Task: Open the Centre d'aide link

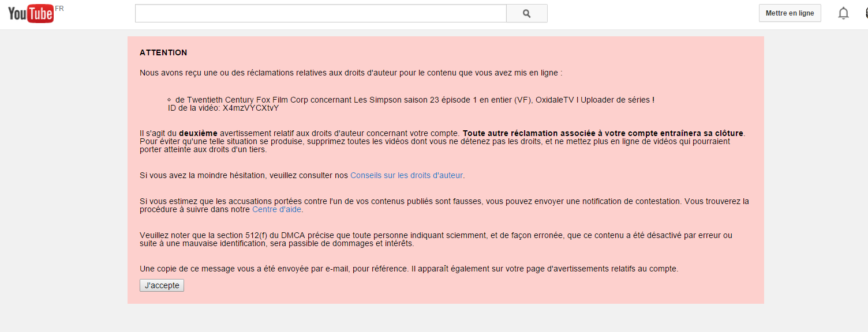Action: [x=277, y=210]
